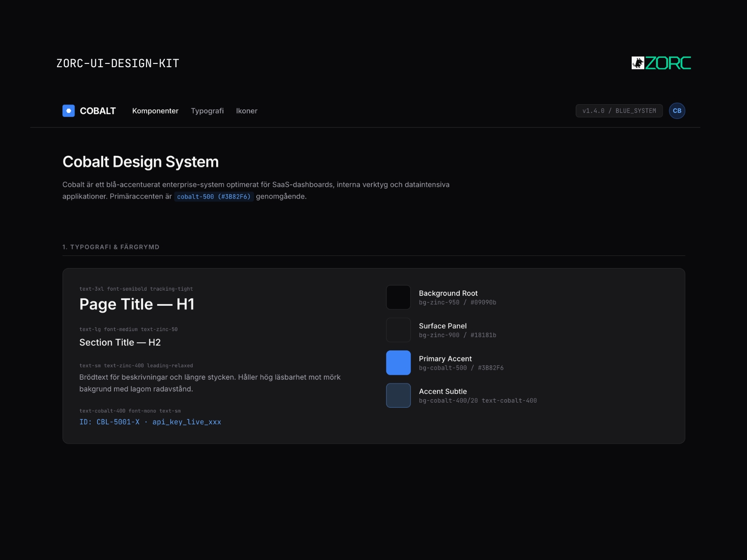Open the Komponenter nav tab

coord(155,111)
